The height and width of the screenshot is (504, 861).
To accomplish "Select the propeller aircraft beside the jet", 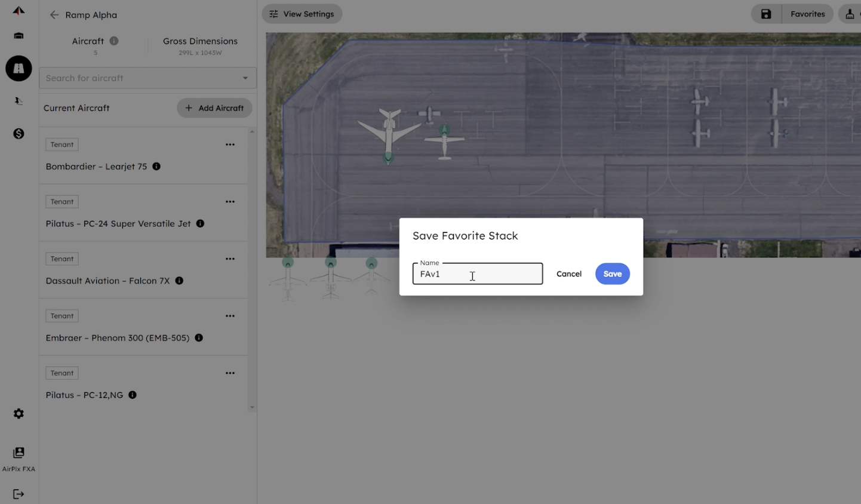I will (444, 142).
